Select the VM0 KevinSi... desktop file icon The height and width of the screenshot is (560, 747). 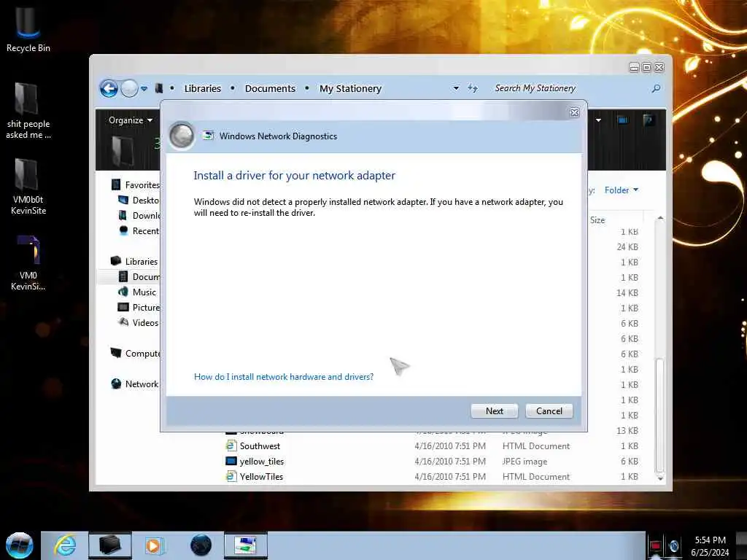click(x=28, y=262)
